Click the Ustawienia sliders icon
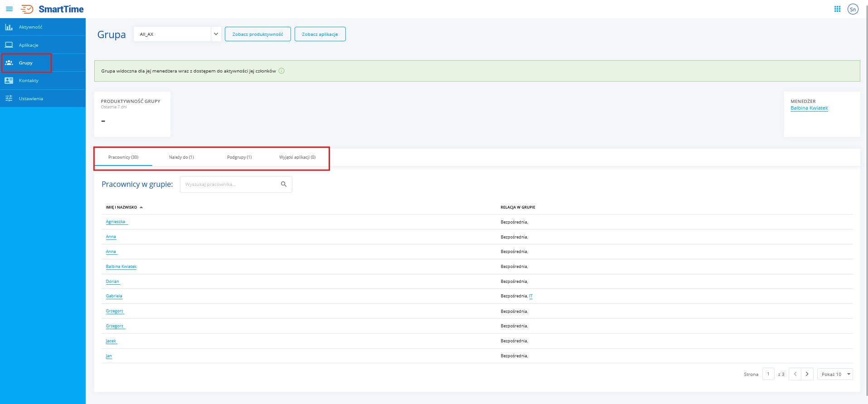The height and width of the screenshot is (404, 868). pyautogui.click(x=9, y=98)
